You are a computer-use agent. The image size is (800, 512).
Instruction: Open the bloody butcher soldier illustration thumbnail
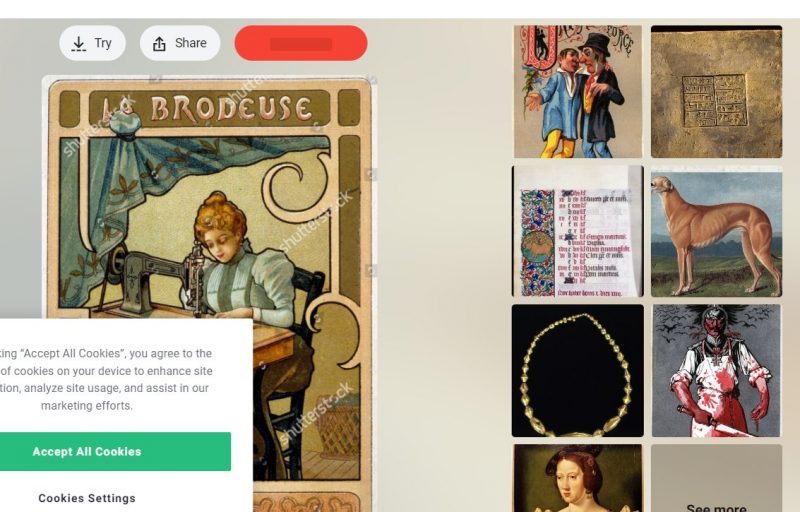click(x=716, y=371)
